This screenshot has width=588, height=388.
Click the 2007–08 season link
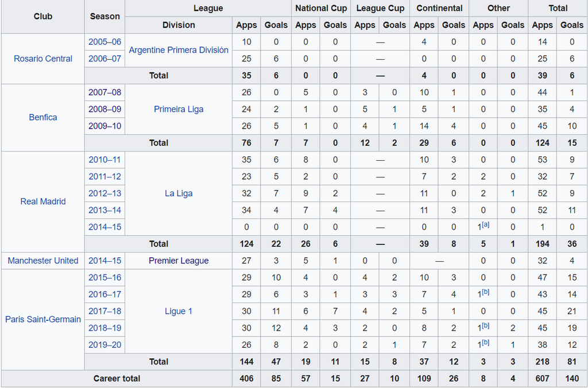click(x=105, y=92)
